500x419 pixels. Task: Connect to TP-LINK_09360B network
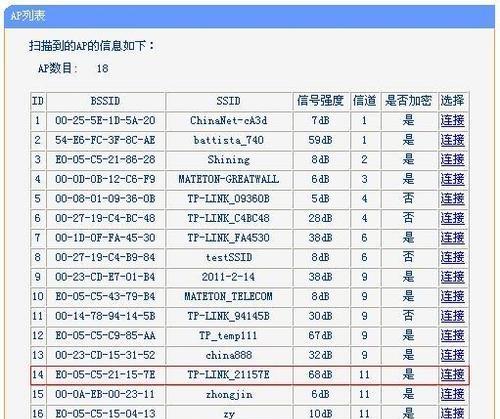coord(452,199)
